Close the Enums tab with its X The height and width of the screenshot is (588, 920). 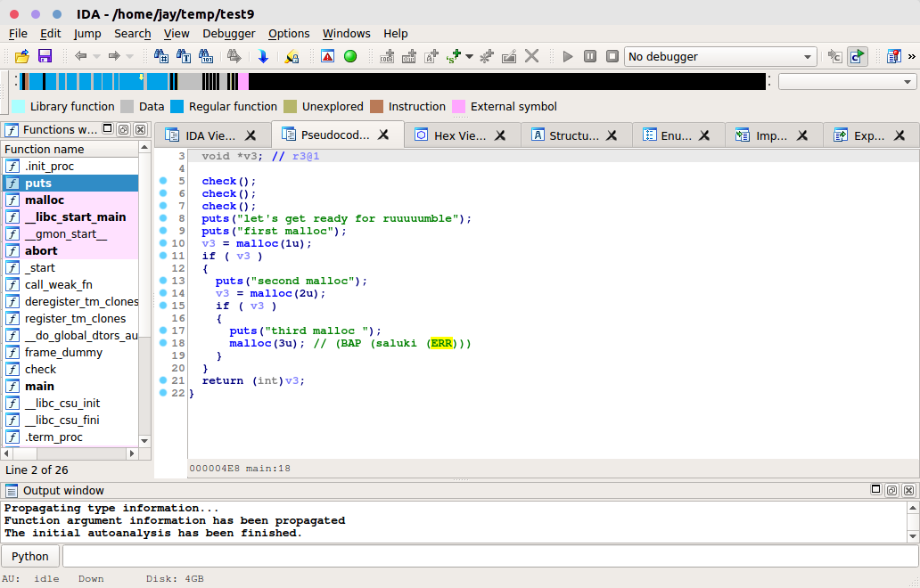(x=704, y=135)
